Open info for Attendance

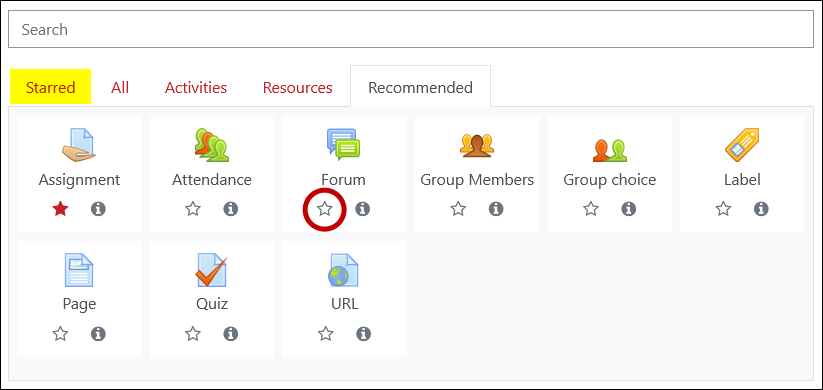(230, 209)
